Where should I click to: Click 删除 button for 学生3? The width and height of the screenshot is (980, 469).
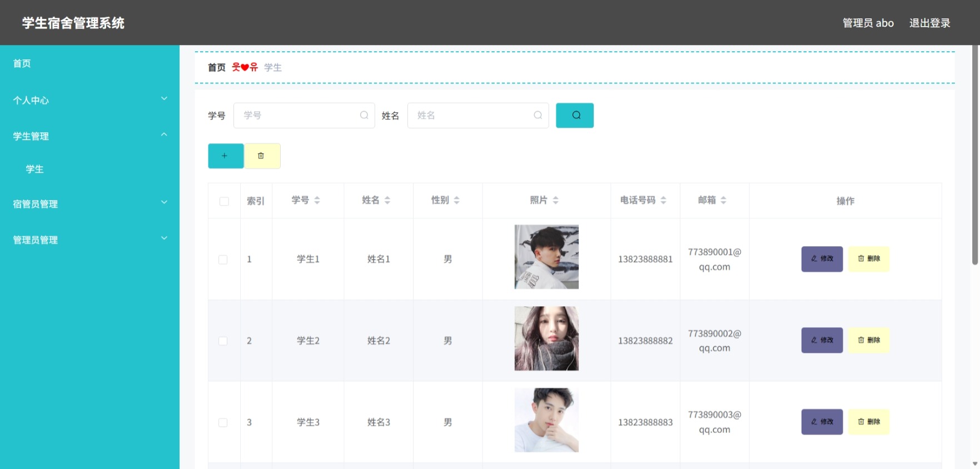[869, 422]
